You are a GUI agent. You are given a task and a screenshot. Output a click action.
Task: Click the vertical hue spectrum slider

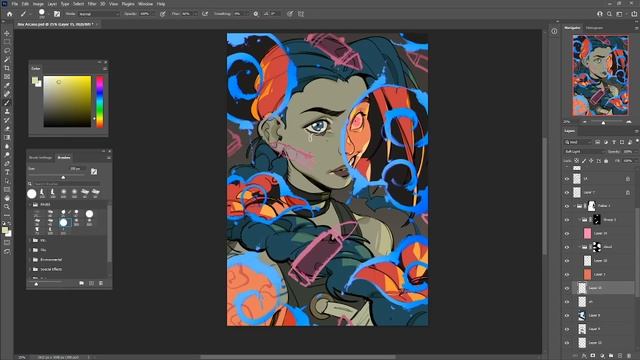(100, 101)
